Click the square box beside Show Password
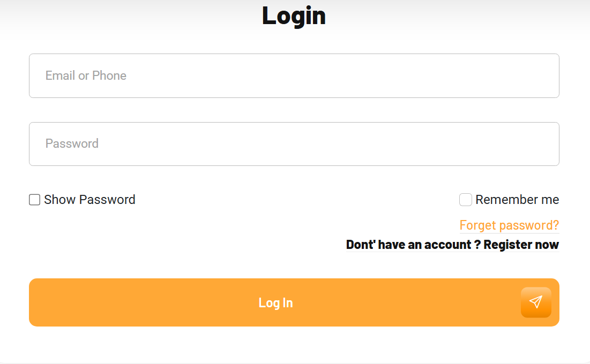This screenshot has height=364, width=590. coord(35,200)
